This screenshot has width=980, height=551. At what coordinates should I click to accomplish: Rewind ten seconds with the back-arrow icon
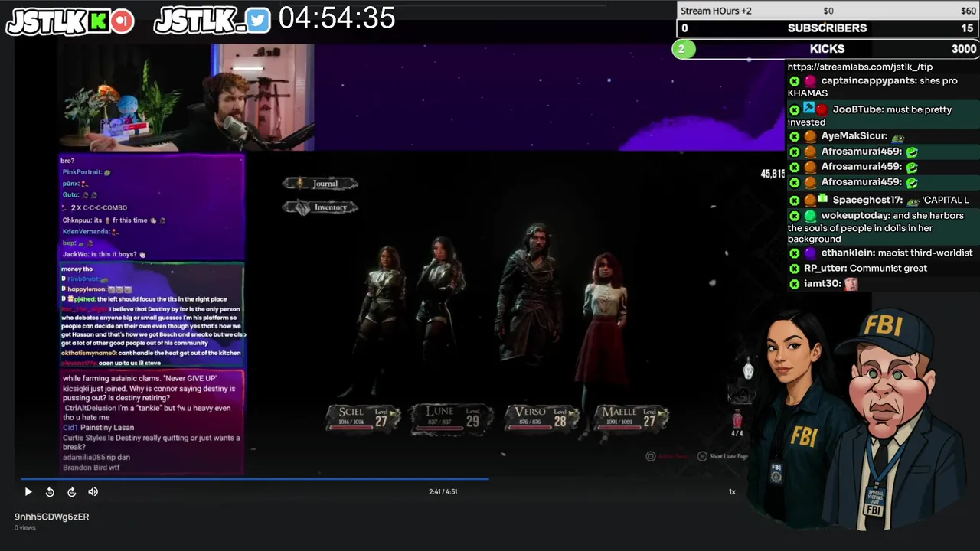click(x=50, y=492)
